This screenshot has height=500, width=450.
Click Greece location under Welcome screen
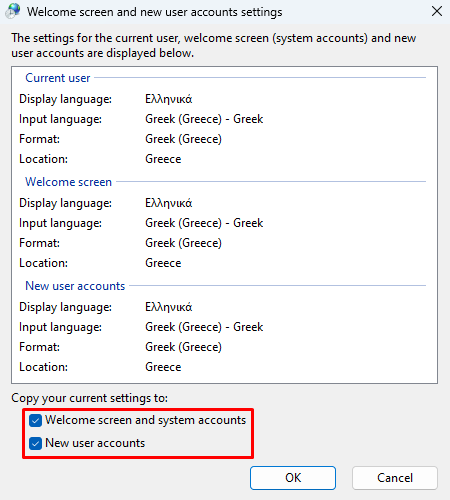pyautogui.click(x=163, y=263)
